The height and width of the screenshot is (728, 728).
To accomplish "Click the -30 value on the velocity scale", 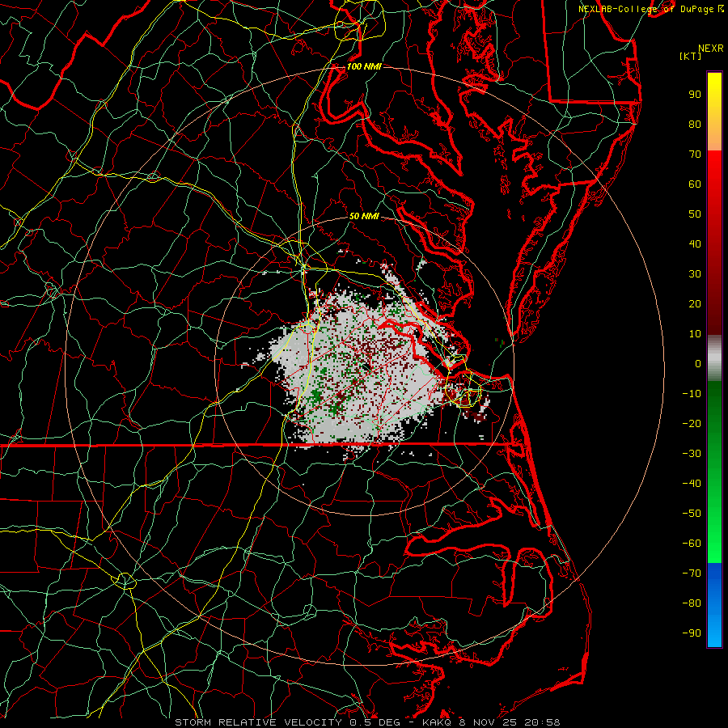I will (692, 454).
